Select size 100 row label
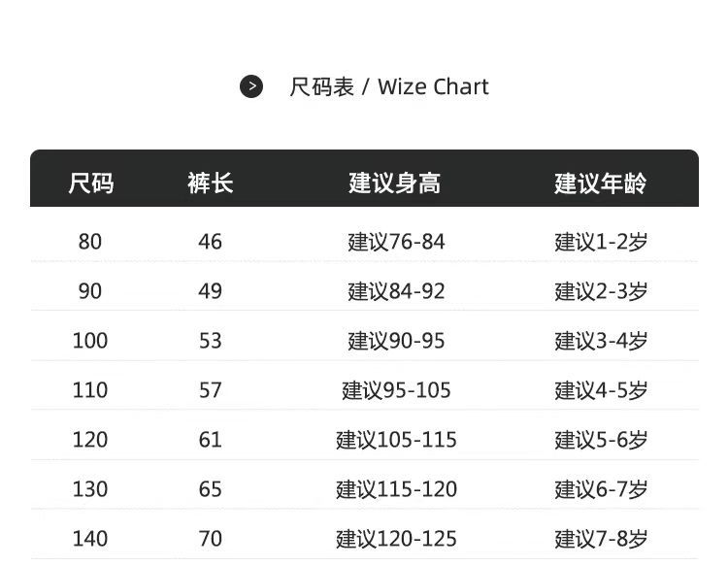This screenshot has height=566, width=728. pyautogui.click(x=90, y=341)
